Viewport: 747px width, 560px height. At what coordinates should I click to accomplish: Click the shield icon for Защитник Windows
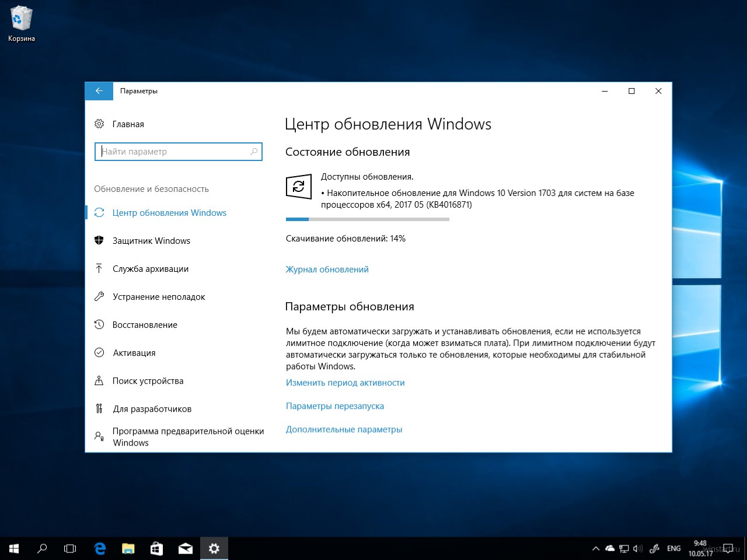click(99, 241)
